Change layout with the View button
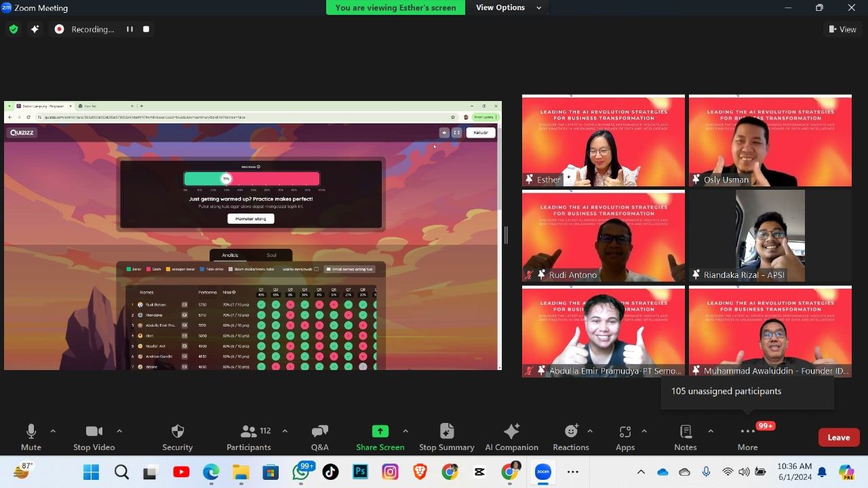The image size is (868, 488). point(842,29)
